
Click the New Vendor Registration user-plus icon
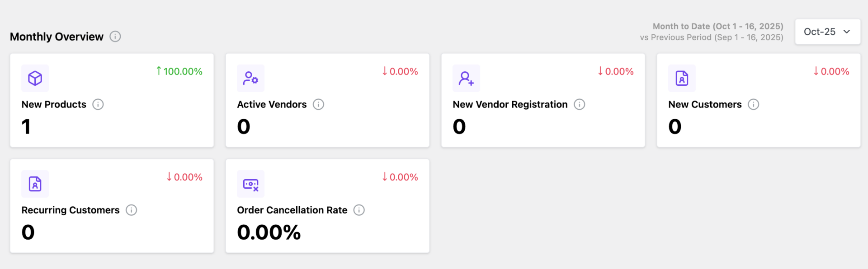[x=466, y=78]
